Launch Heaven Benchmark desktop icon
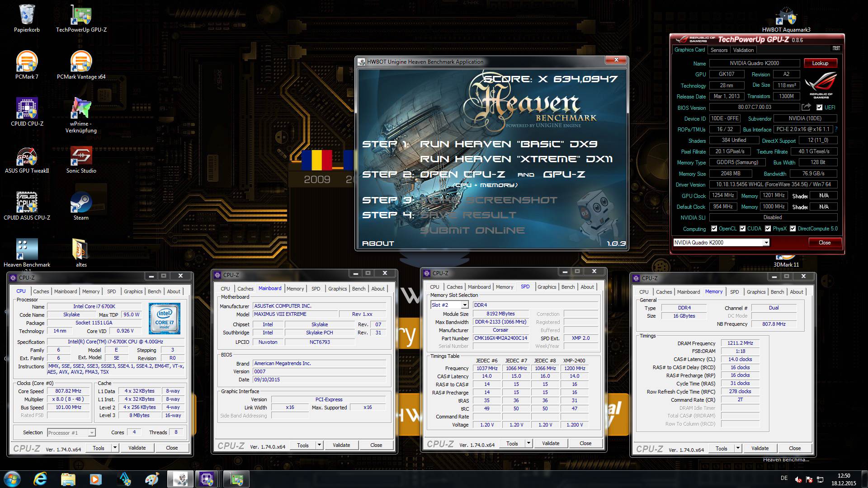Screen dimensions: 868x488 [27, 253]
